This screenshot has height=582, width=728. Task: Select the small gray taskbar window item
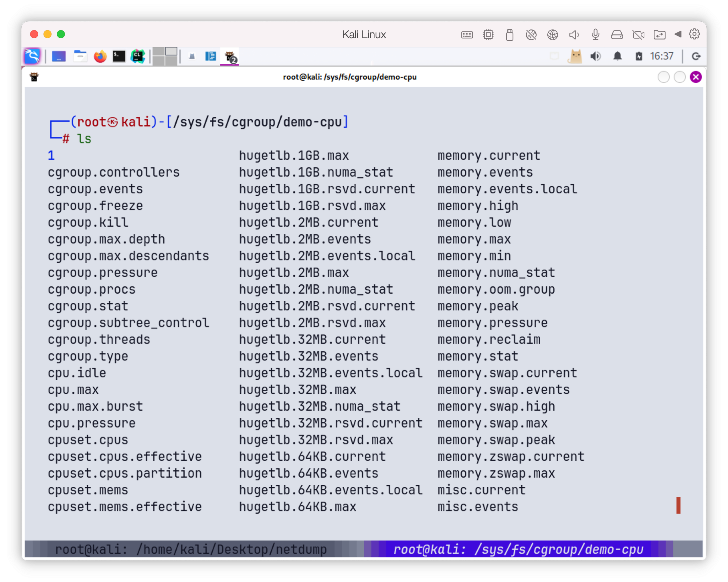[x=192, y=57]
